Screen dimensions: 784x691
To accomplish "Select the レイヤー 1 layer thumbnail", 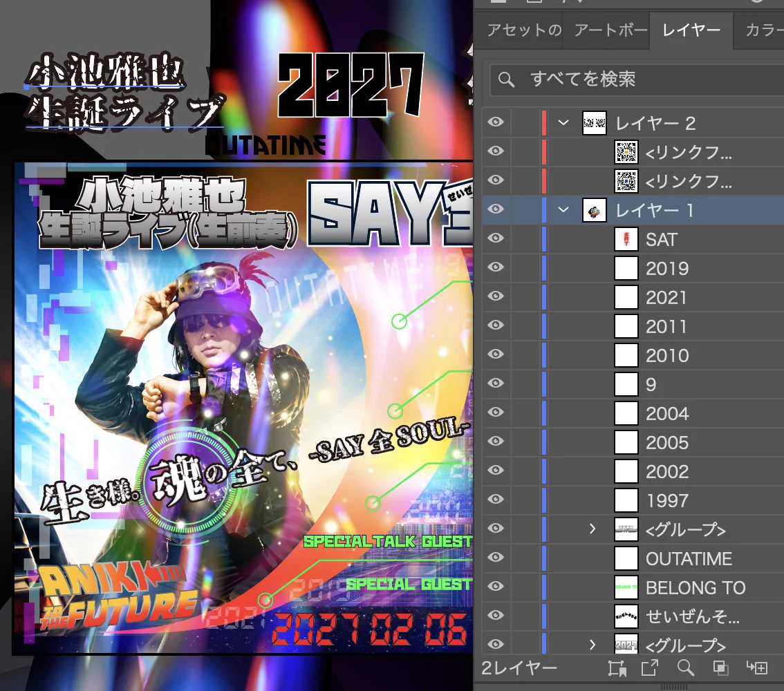I will pyautogui.click(x=595, y=210).
